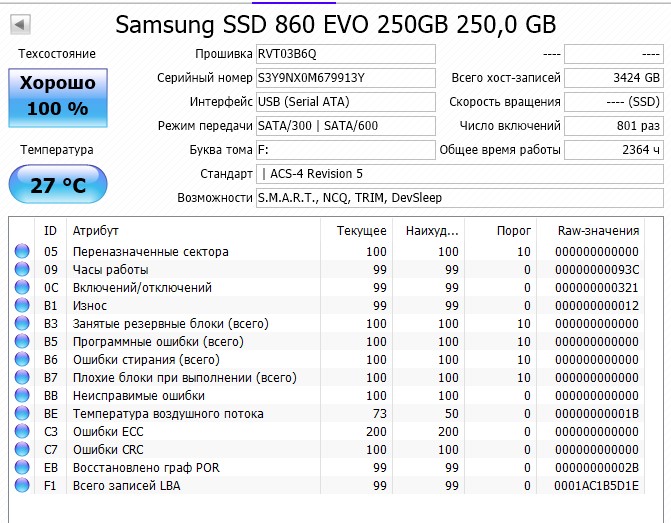Click the Буква тома field F:
The width and height of the screenshot is (671, 523).
[x=346, y=150]
